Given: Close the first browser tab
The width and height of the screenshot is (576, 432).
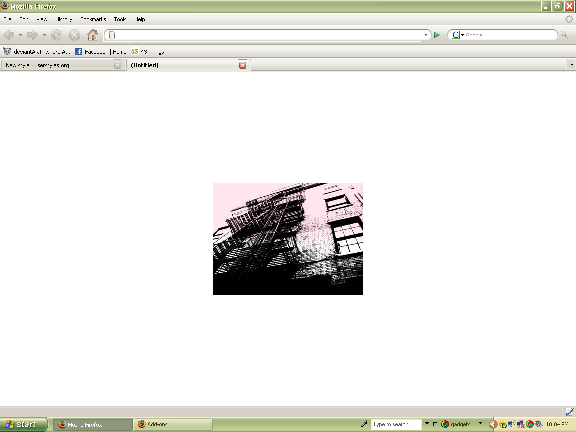Looking at the screenshot, I should [118, 65].
